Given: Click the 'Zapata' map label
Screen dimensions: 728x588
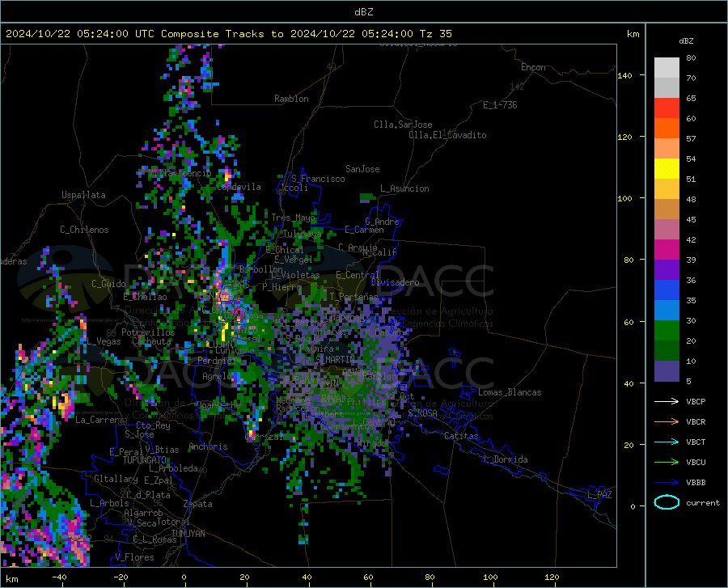Looking at the screenshot, I should tap(198, 504).
